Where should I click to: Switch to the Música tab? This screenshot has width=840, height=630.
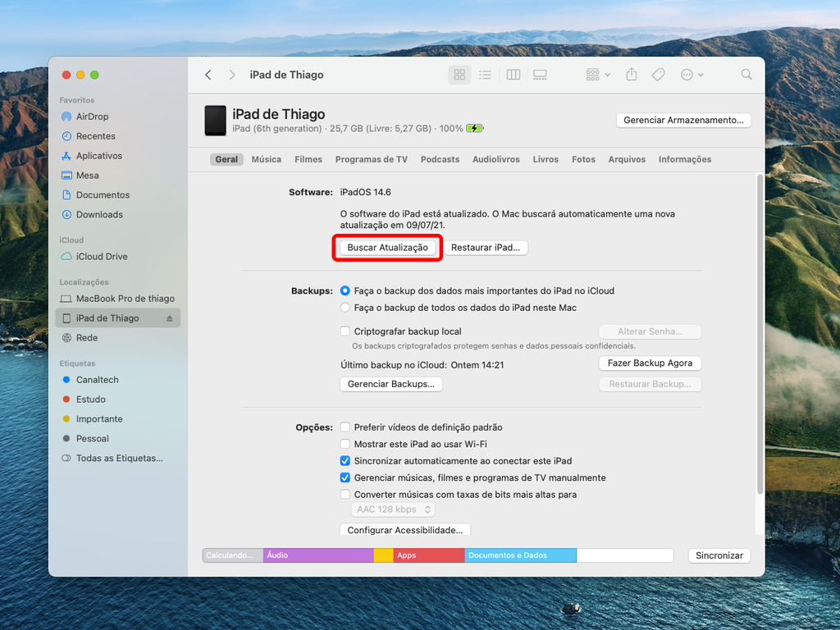pyautogui.click(x=267, y=159)
